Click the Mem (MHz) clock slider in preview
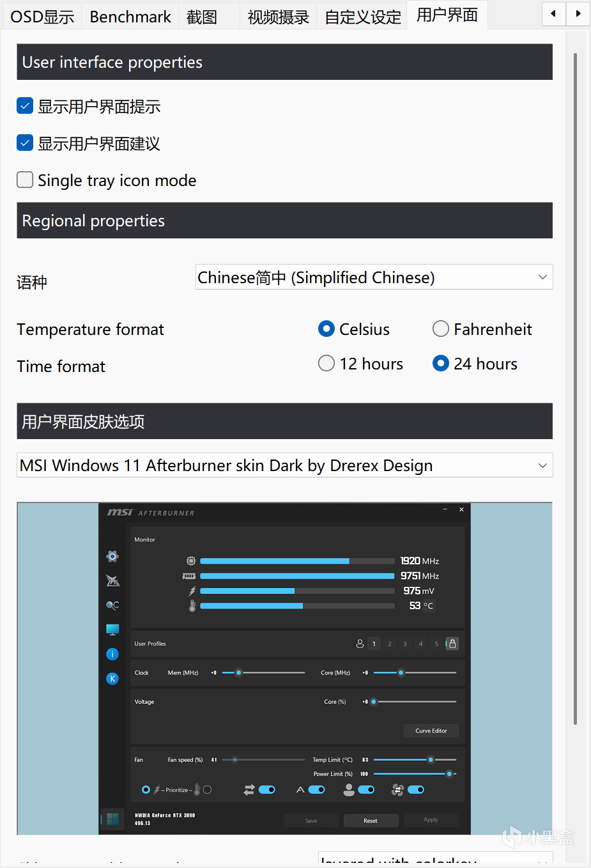 [263, 672]
